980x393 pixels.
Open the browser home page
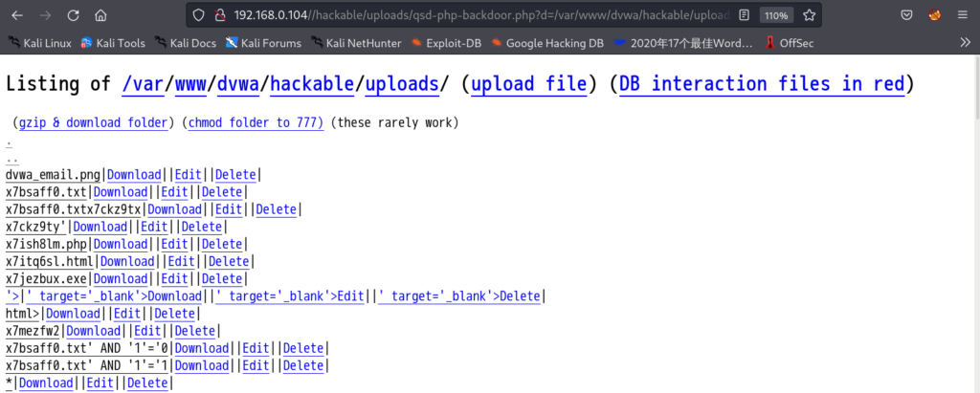click(x=100, y=15)
